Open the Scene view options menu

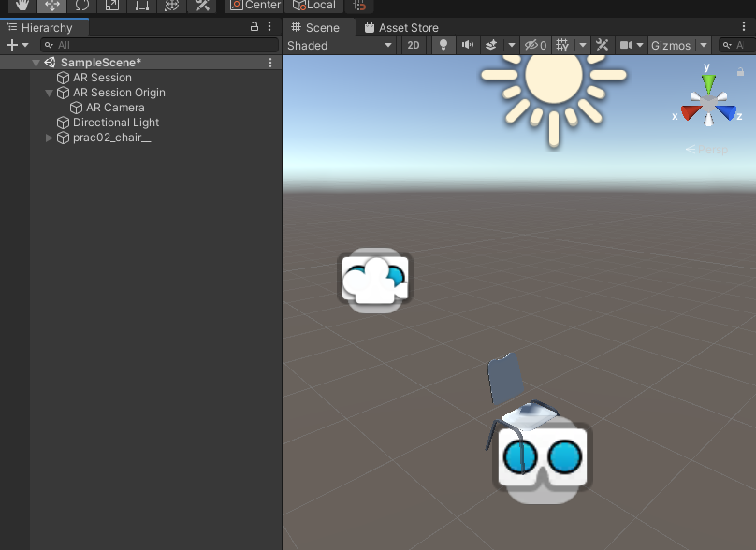(744, 26)
